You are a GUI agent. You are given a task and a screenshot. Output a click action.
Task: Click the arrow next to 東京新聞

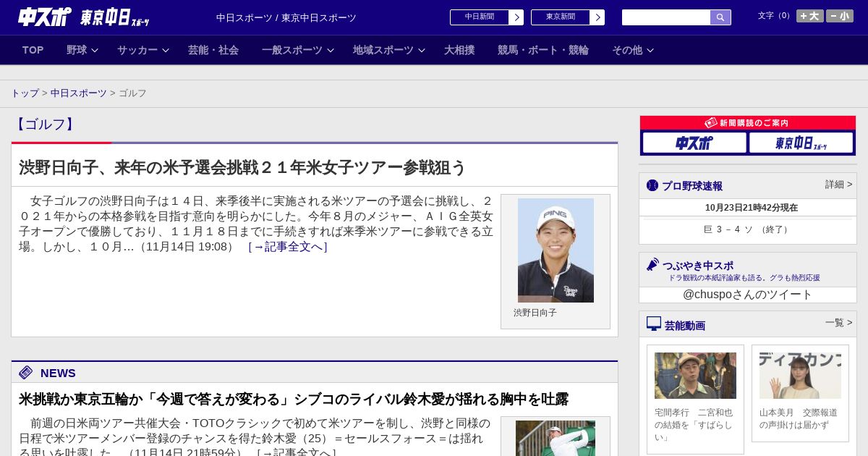click(597, 17)
